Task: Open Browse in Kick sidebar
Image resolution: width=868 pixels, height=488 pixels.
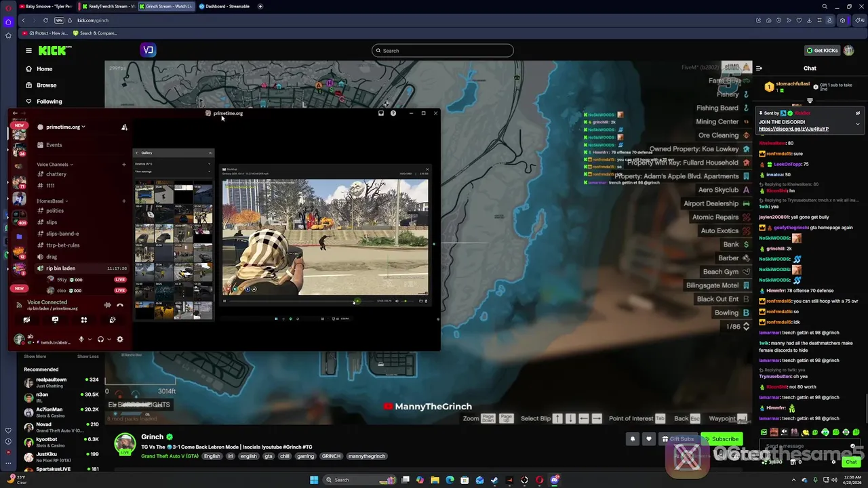Action: (x=46, y=85)
